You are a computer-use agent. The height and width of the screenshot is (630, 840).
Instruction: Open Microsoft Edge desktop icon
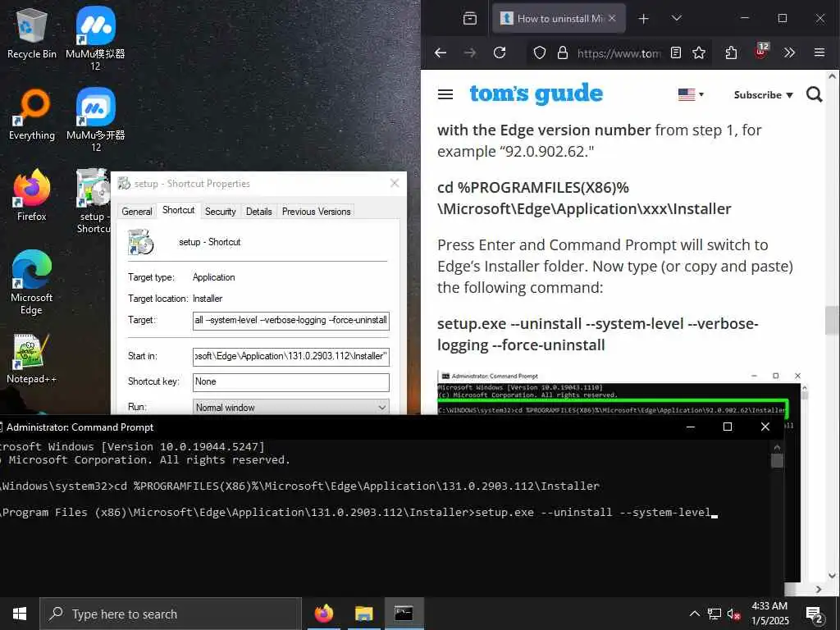click(31, 282)
